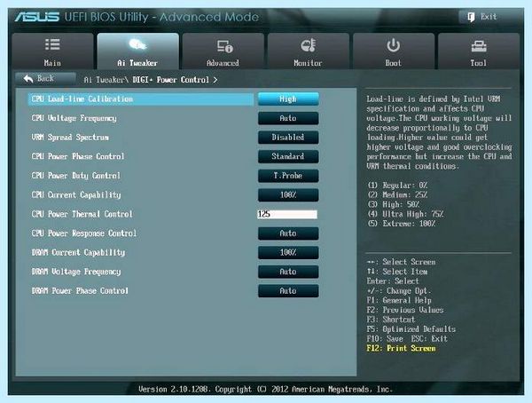Click help text line (3) High: 50%

click(x=393, y=204)
